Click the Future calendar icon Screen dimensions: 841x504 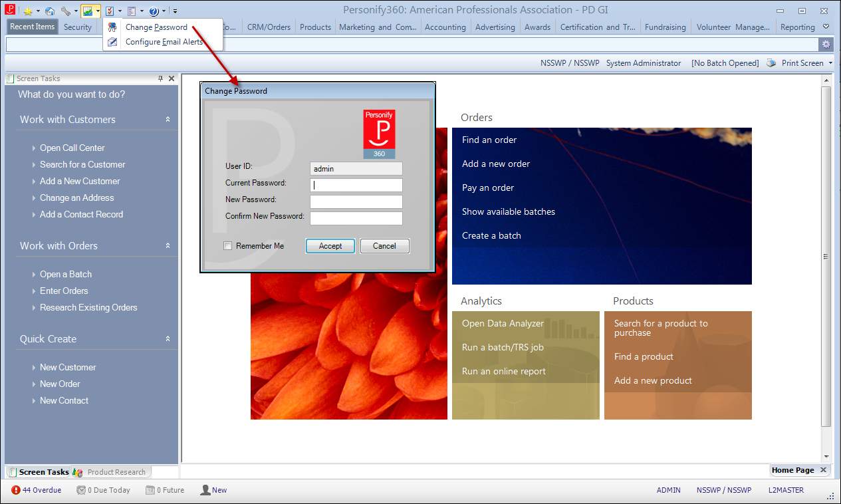click(x=150, y=490)
